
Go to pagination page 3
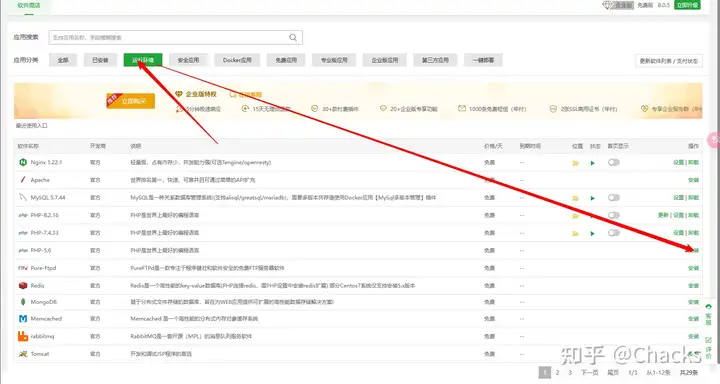click(x=570, y=373)
